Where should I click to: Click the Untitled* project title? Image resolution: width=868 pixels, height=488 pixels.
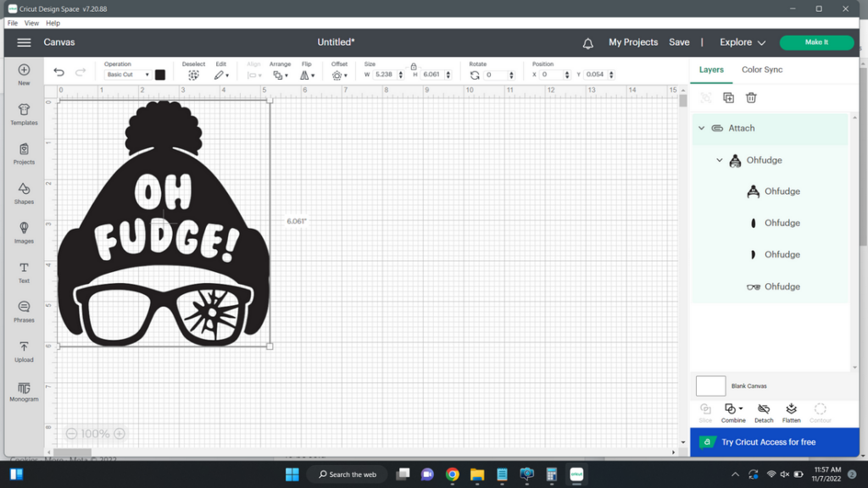point(336,42)
